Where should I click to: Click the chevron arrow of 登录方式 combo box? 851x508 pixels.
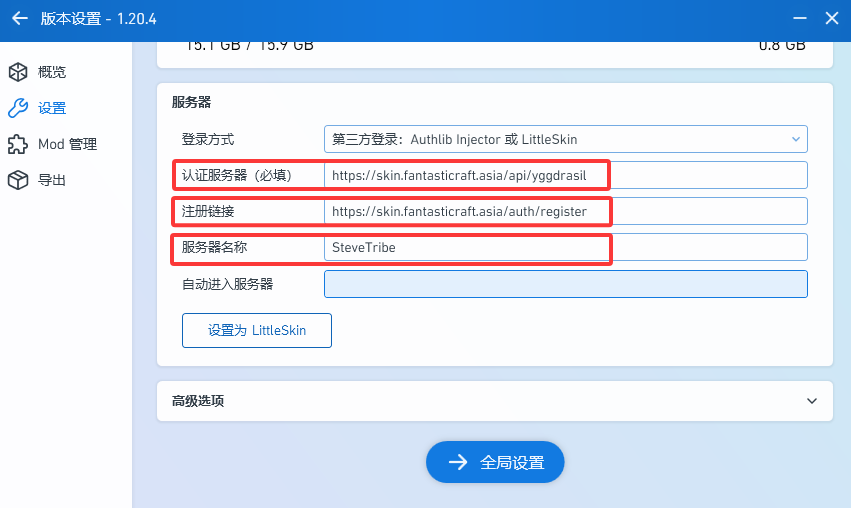(796, 139)
